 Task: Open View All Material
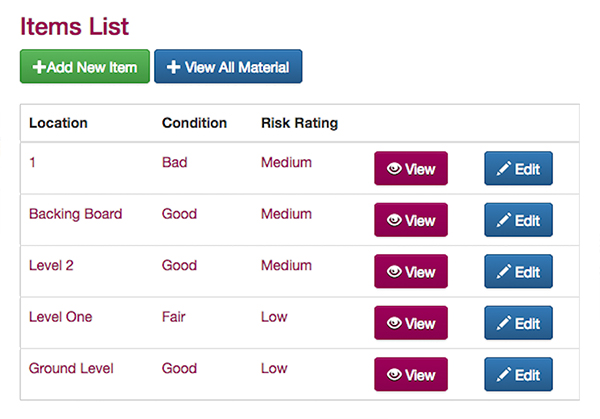coord(228,67)
